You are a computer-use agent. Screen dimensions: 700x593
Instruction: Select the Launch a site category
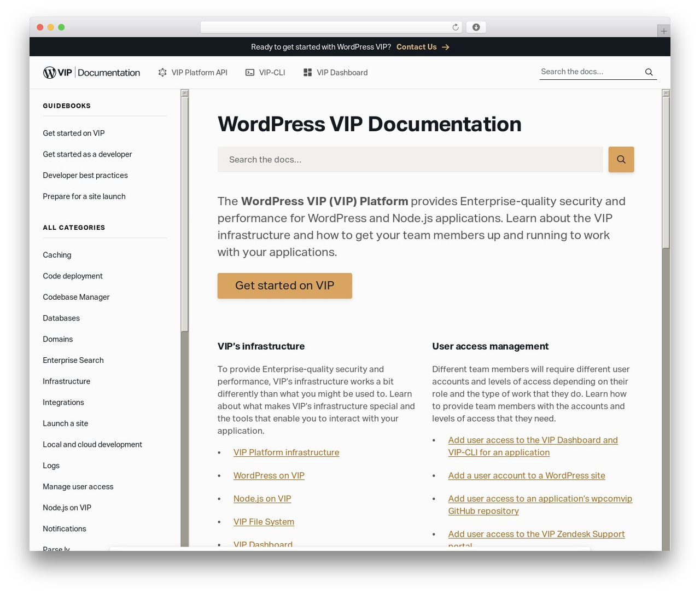65,423
